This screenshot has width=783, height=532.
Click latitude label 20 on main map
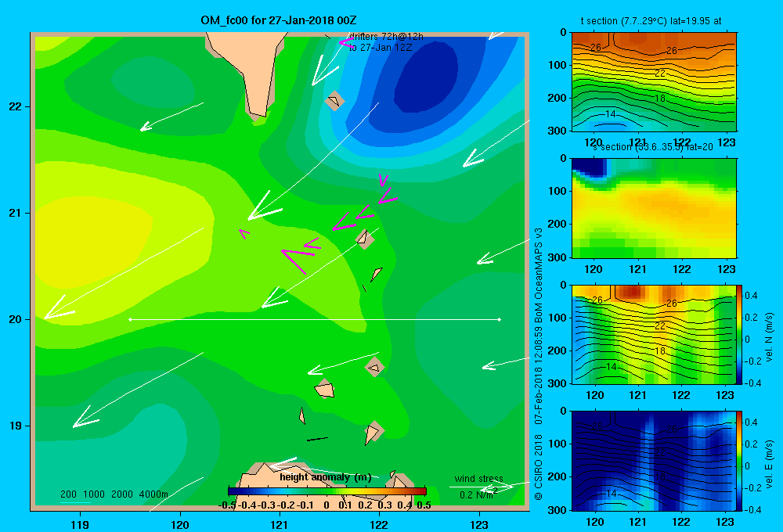(16, 319)
